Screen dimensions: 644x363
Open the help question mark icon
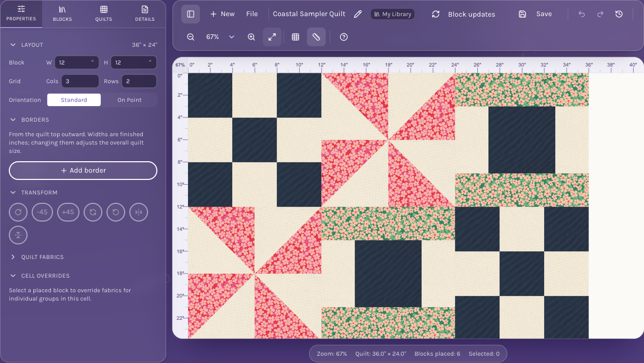344,37
